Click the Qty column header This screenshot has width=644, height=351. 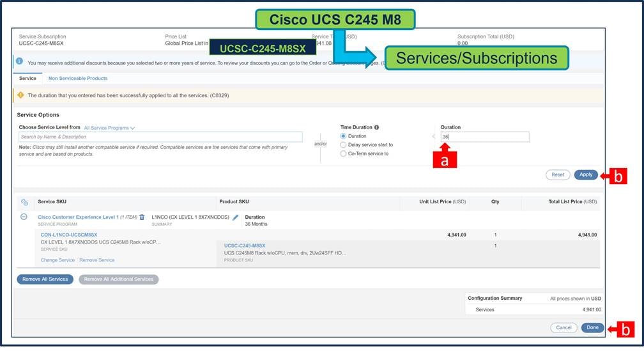click(495, 202)
